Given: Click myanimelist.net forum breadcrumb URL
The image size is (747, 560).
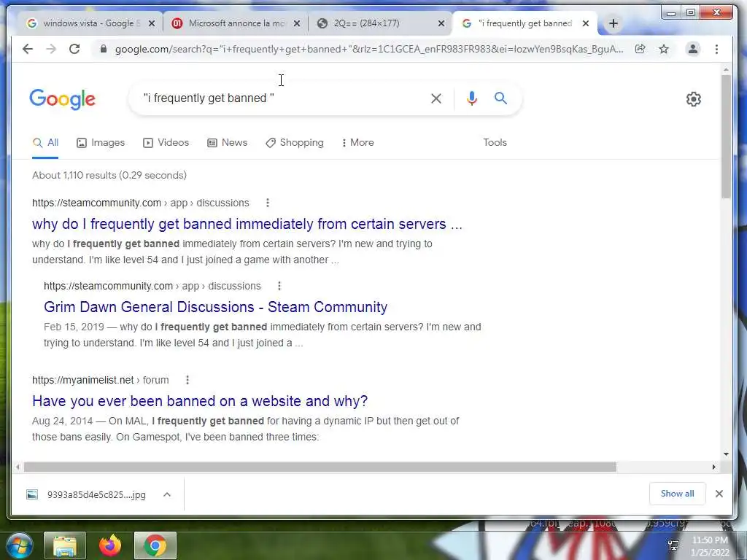Looking at the screenshot, I should click(x=101, y=380).
